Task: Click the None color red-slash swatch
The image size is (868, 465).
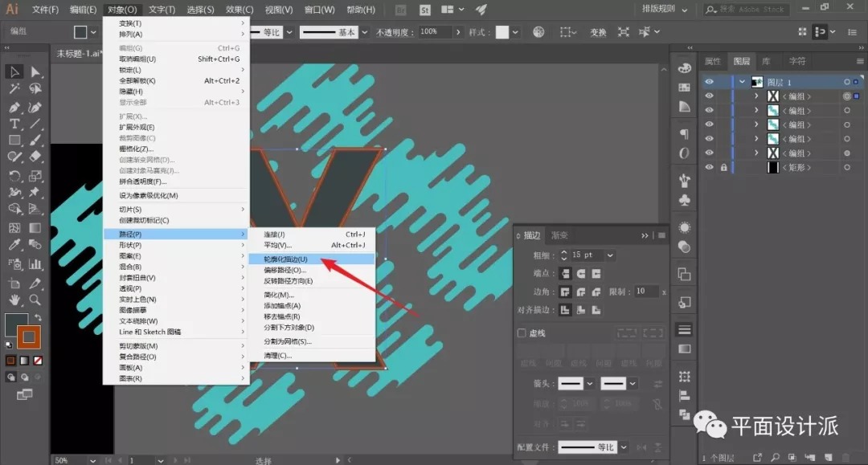Action: (38, 361)
